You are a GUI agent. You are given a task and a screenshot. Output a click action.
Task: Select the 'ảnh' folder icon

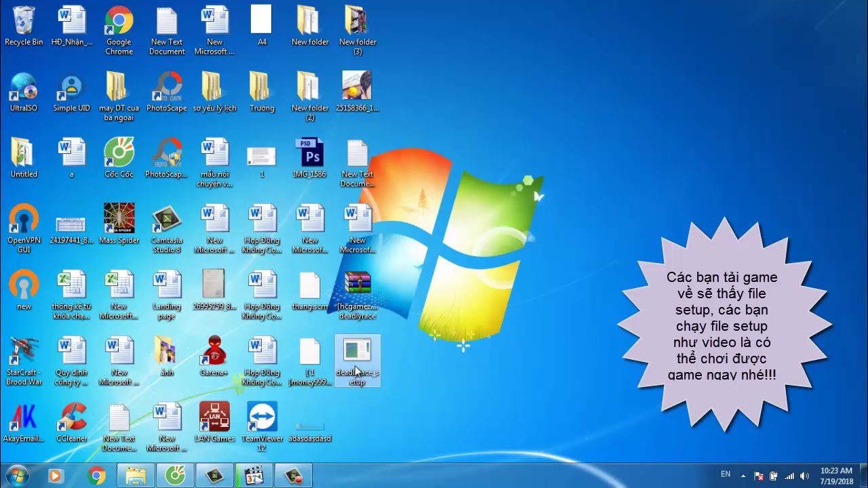[167, 357]
